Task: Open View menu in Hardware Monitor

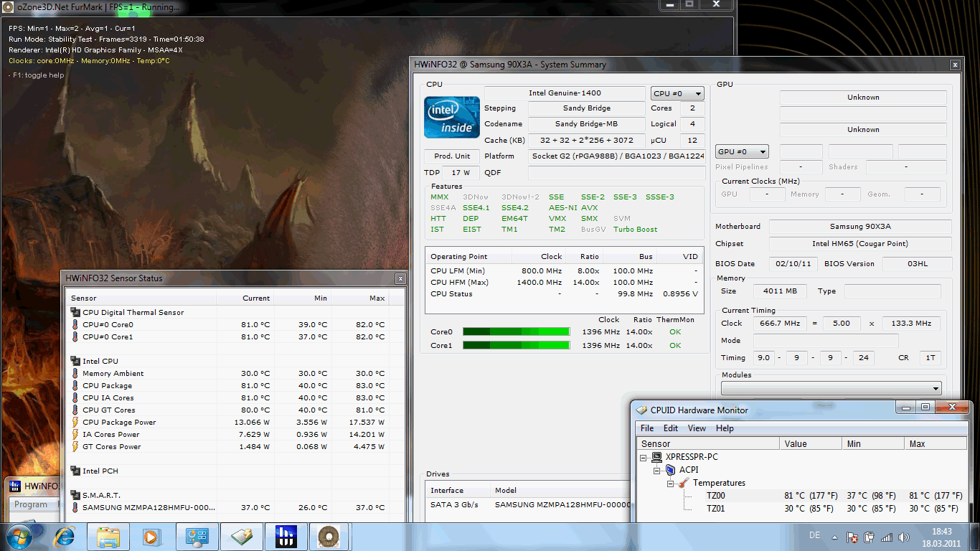Action: coord(697,428)
